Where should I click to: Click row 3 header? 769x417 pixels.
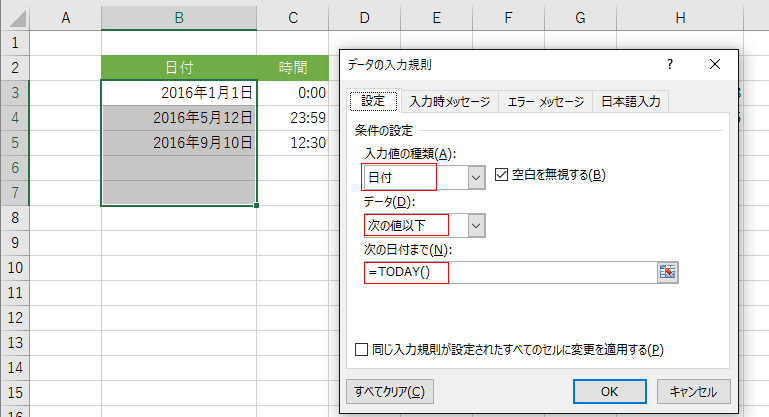tap(15, 92)
